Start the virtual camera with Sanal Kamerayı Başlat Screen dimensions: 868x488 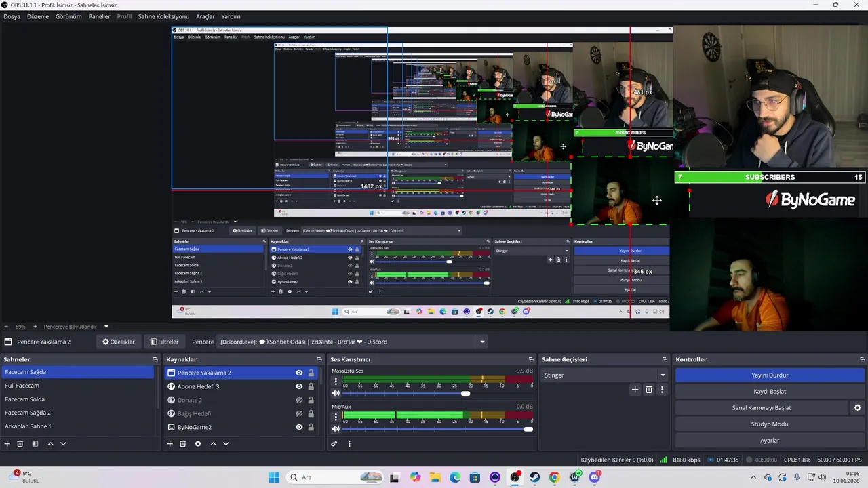point(762,408)
